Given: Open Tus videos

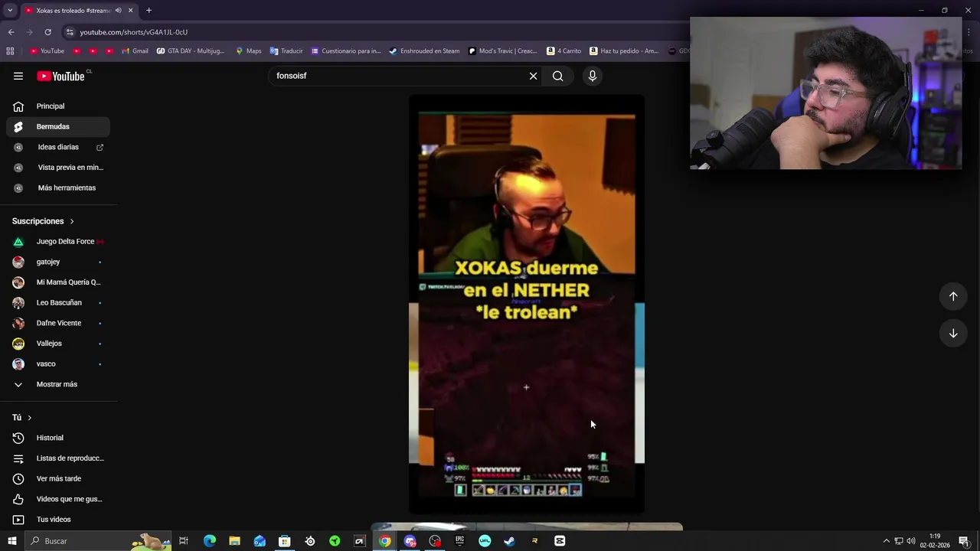Looking at the screenshot, I should pyautogui.click(x=58, y=520).
